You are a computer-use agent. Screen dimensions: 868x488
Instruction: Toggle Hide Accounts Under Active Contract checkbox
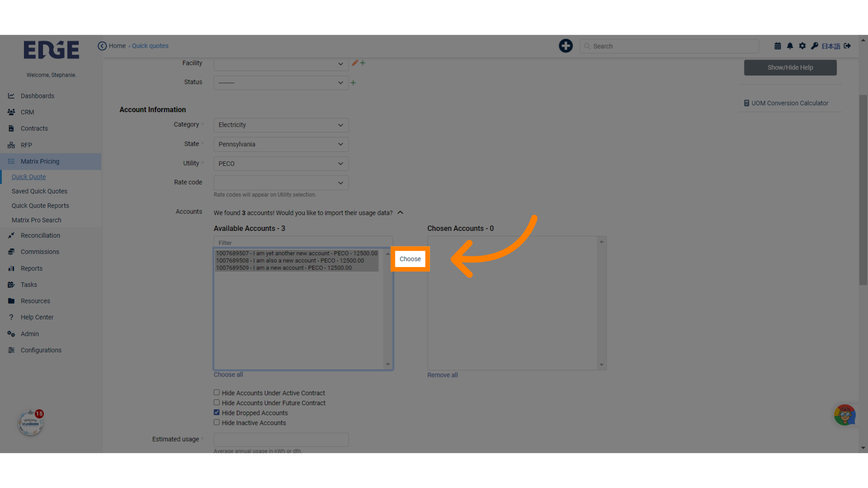[x=217, y=393]
